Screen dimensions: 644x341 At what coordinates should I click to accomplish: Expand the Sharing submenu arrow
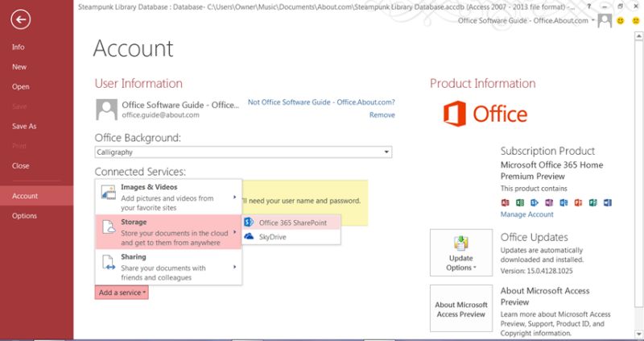point(235,267)
